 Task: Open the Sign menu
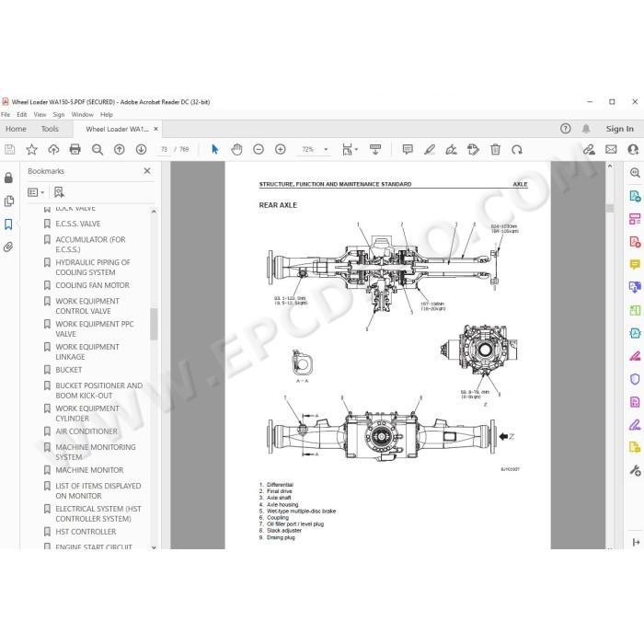click(x=59, y=115)
